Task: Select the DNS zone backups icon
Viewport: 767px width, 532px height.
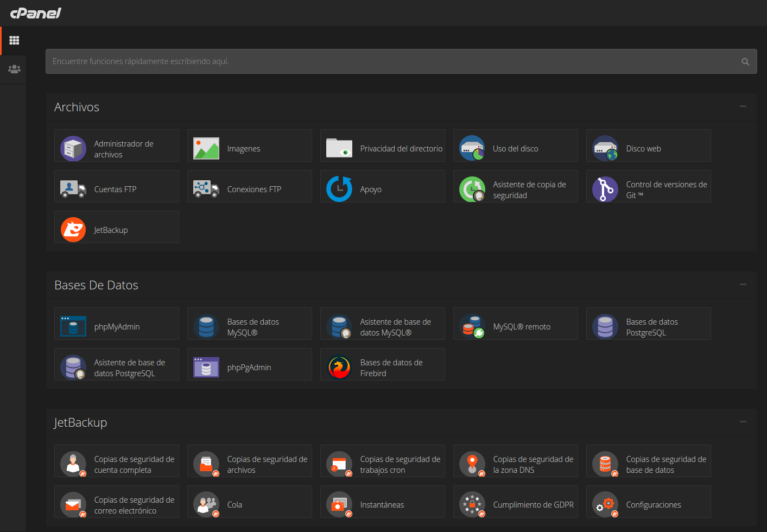Action: (x=472, y=464)
